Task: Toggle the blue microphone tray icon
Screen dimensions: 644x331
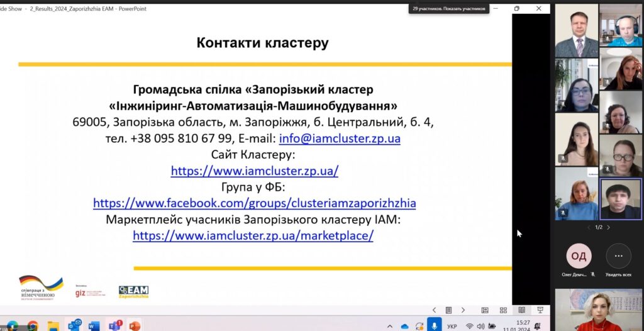Action: (x=434, y=325)
